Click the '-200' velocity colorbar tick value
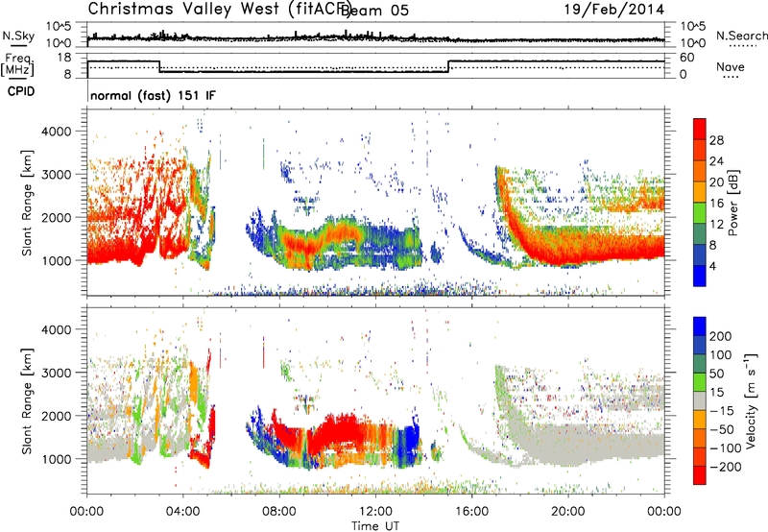 tap(726, 467)
